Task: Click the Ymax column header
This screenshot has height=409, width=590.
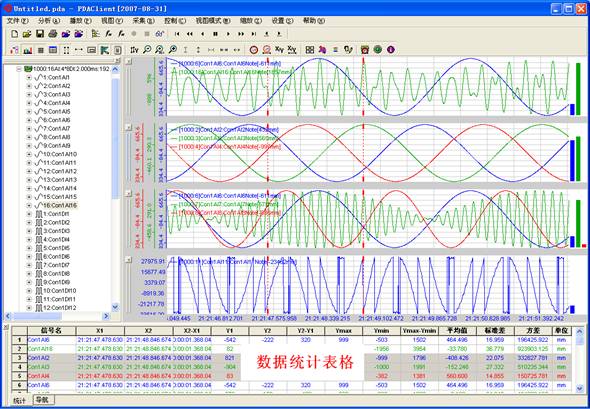Action: click(x=343, y=331)
